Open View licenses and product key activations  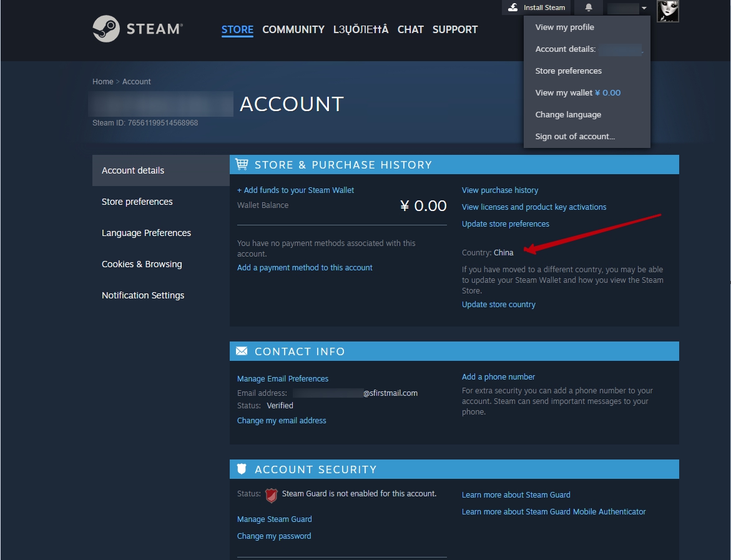[534, 207]
